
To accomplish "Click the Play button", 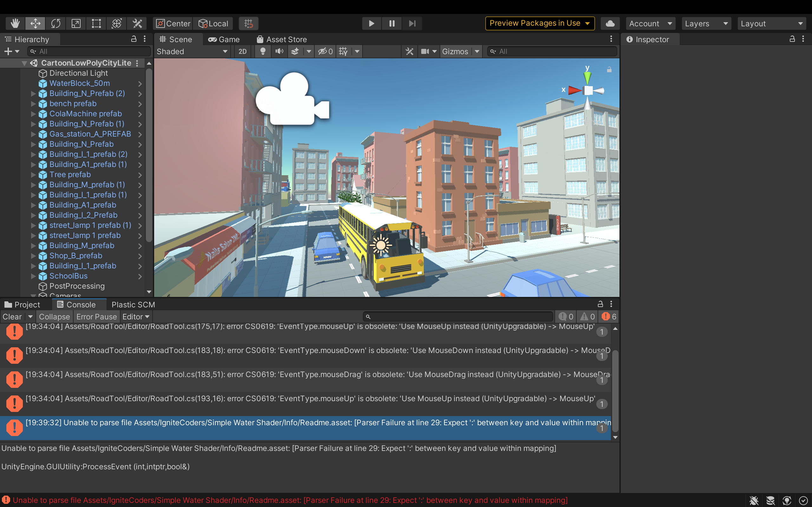I will (x=371, y=23).
